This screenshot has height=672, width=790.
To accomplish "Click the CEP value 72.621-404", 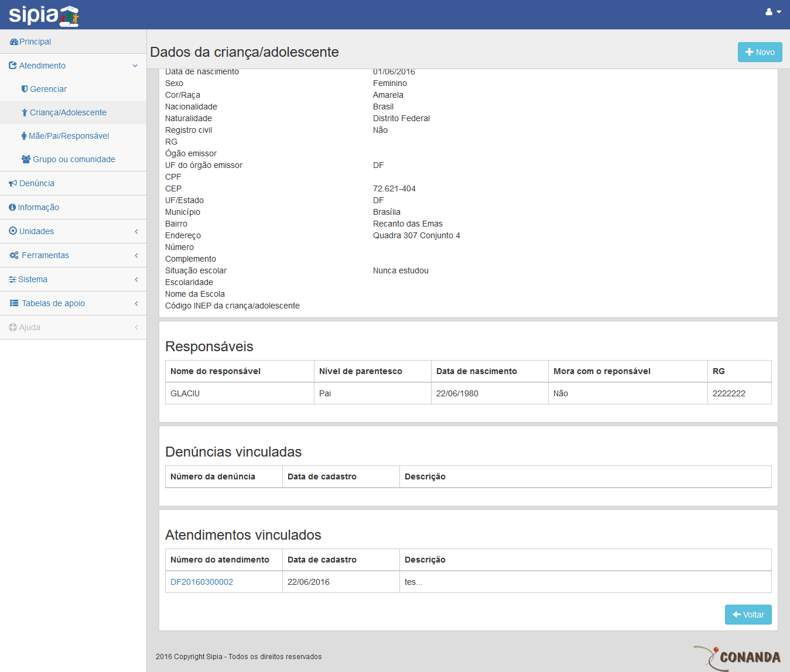I will (394, 188).
